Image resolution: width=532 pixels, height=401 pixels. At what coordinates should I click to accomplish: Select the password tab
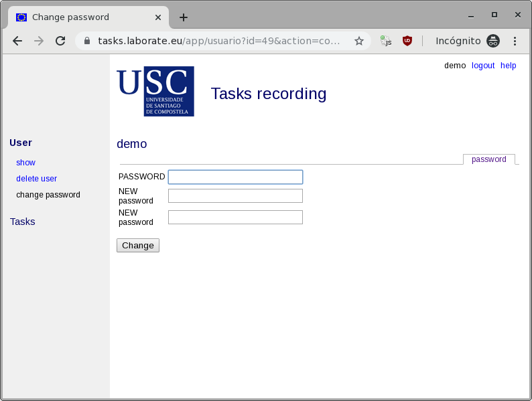[488, 159]
